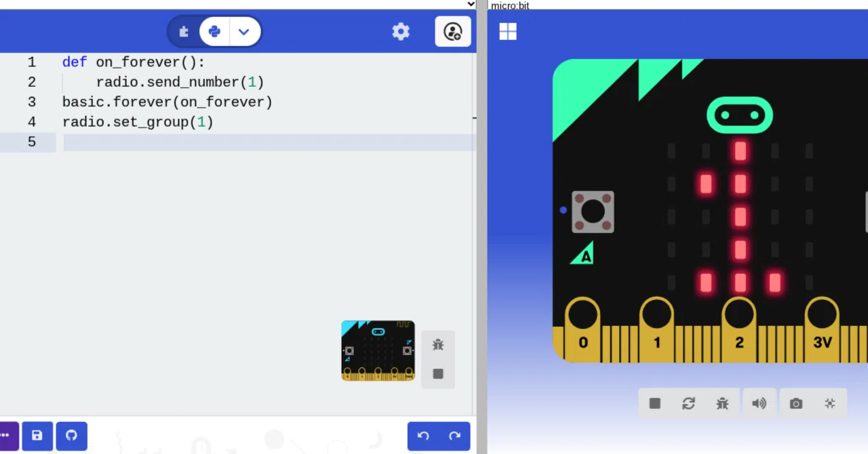
Task: Touch the micro:bit logo sensor on the board
Action: [740, 115]
